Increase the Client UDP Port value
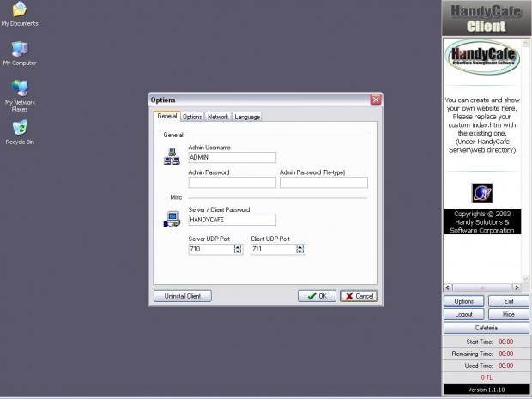The width and height of the screenshot is (532, 399). pyautogui.click(x=300, y=246)
